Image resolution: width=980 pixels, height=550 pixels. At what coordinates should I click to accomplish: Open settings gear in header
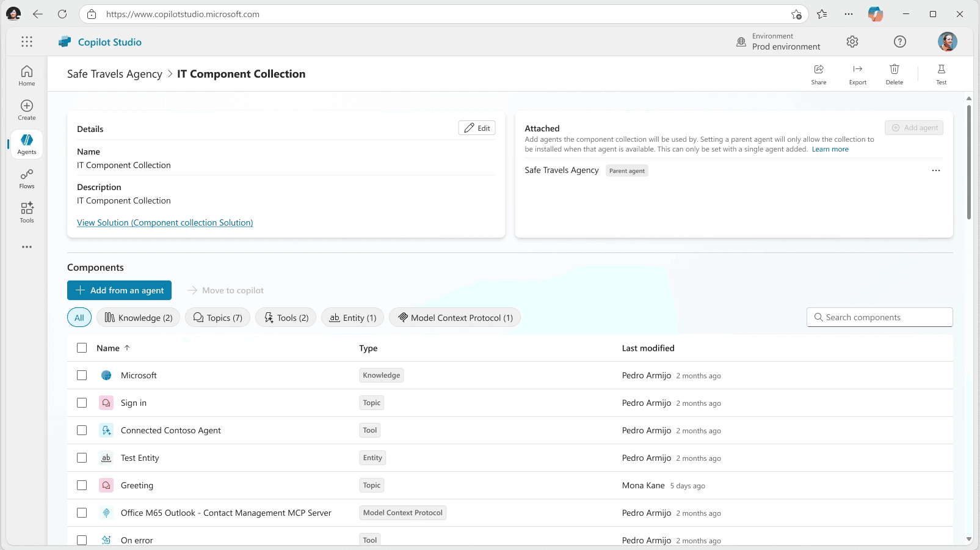click(852, 42)
